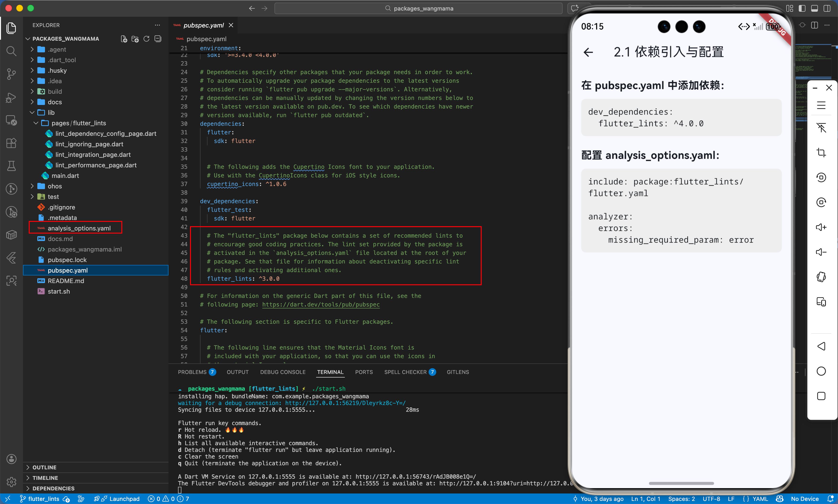Screen dimensions: 838x504
Task: Collapse all folders in explorer icon
Action: pyautogui.click(x=158, y=39)
